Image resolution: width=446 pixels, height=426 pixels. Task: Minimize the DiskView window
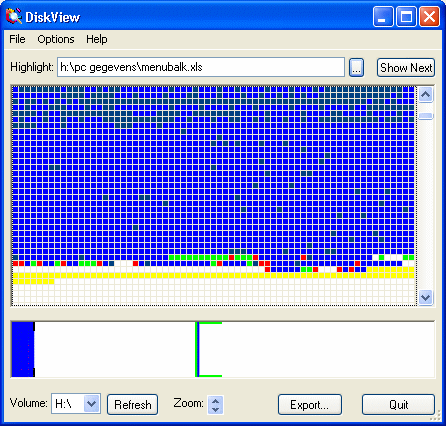point(383,17)
